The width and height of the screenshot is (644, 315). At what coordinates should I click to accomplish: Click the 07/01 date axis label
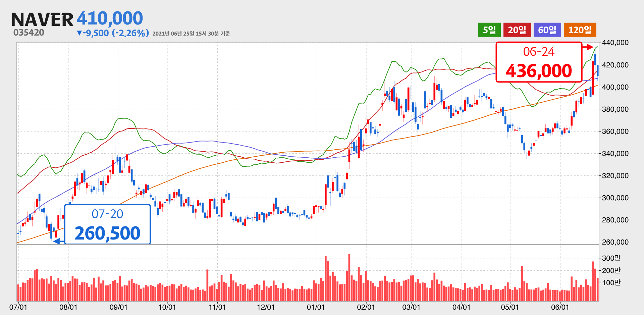18,307
